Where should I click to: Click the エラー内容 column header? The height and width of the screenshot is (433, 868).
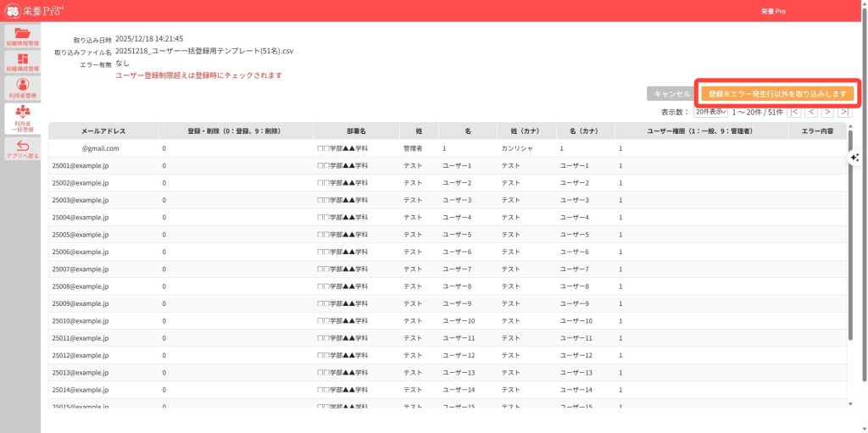pyautogui.click(x=816, y=131)
